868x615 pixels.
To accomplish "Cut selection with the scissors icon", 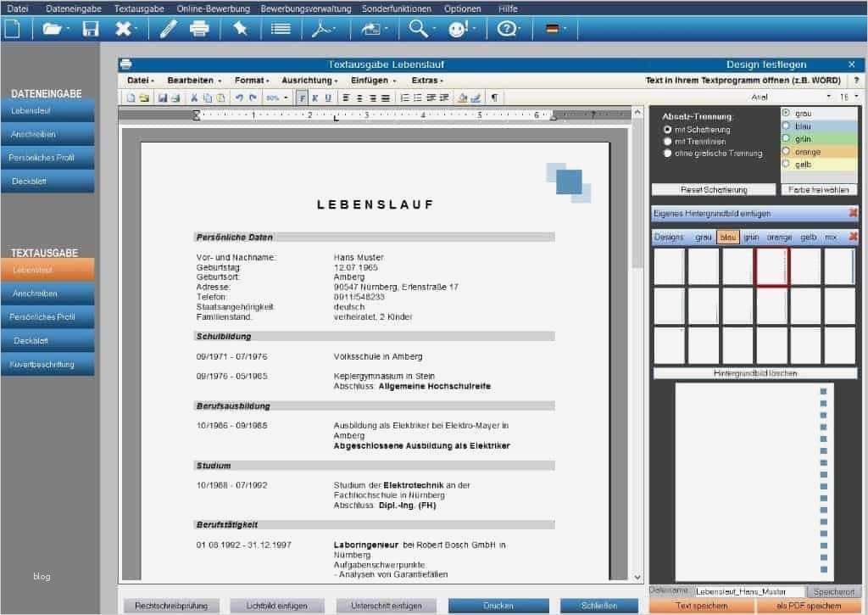I will pos(194,98).
